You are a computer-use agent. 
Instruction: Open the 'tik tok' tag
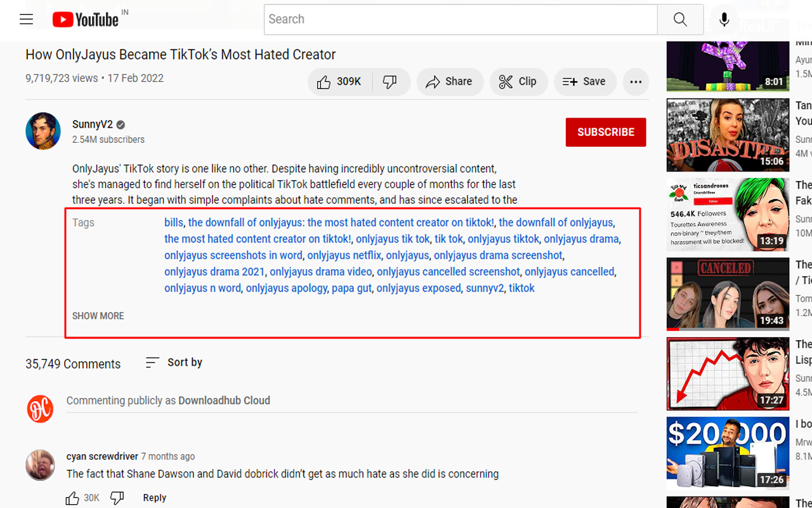[x=449, y=239]
